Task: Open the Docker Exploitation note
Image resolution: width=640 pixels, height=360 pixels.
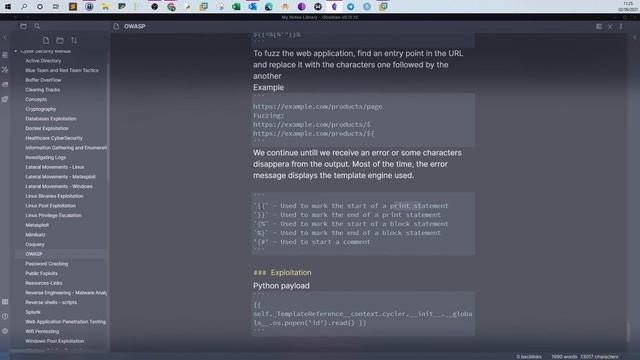Action: pyautogui.click(x=47, y=128)
